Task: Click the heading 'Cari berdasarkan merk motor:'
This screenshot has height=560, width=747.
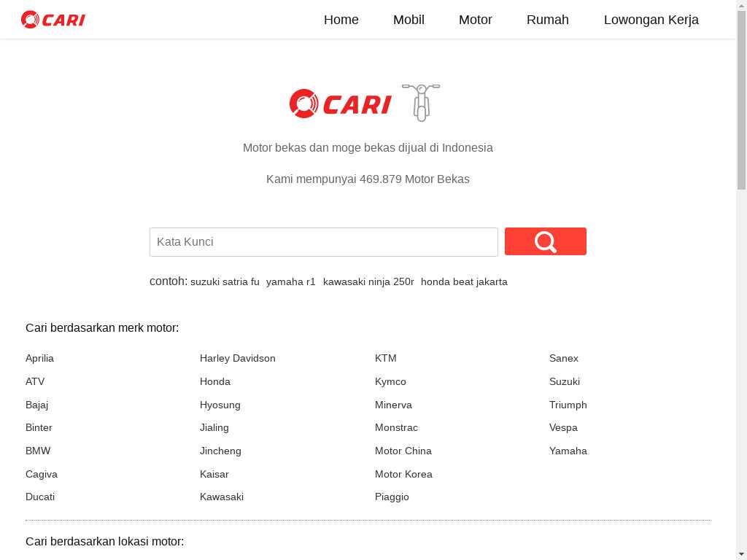Action: pyautogui.click(x=102, y=327)
